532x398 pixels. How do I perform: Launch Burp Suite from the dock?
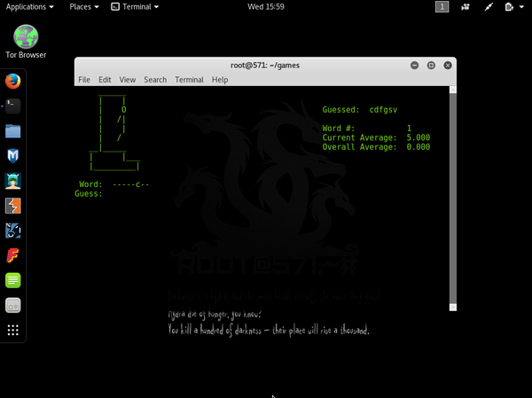point(12,206)
